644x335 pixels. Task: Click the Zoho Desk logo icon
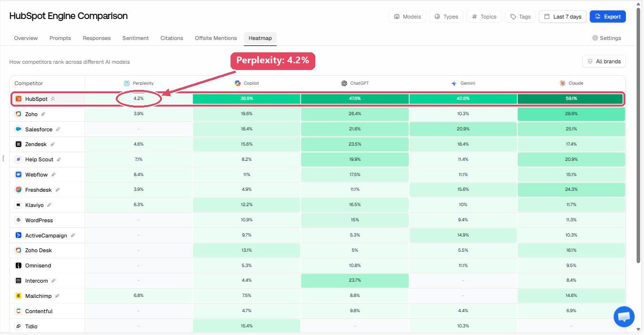19,250
